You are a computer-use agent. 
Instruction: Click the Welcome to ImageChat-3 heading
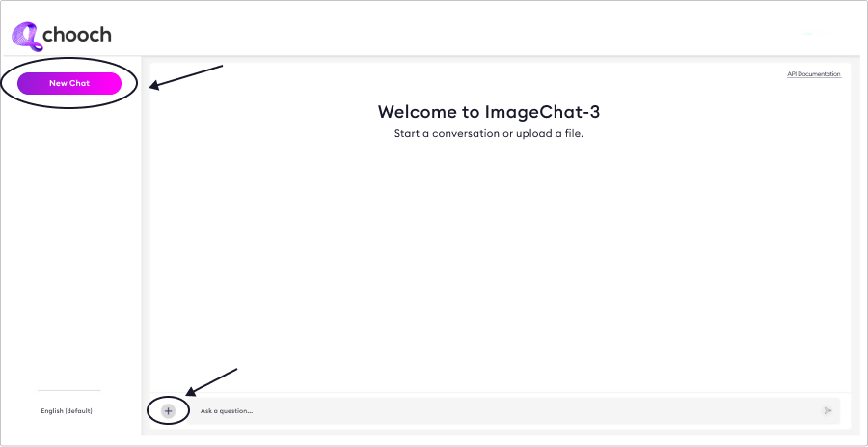489,112
